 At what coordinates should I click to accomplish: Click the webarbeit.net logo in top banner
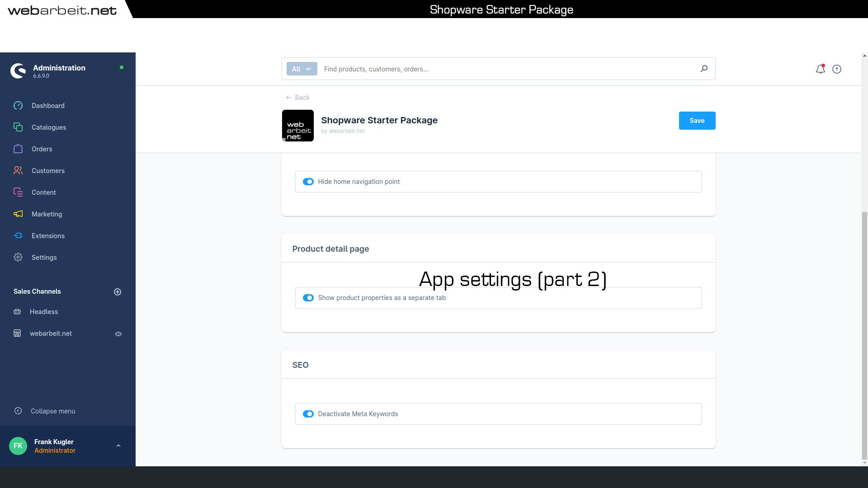point(62,10)
